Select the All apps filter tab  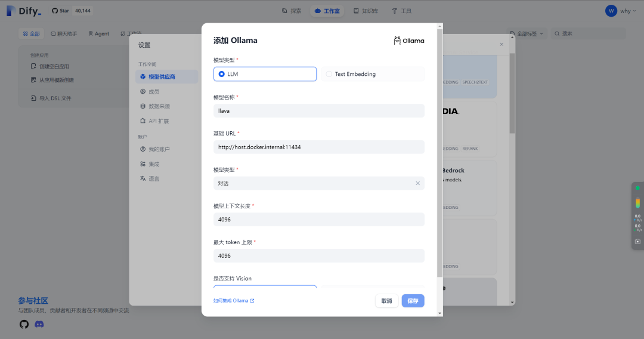coord(32,33)
